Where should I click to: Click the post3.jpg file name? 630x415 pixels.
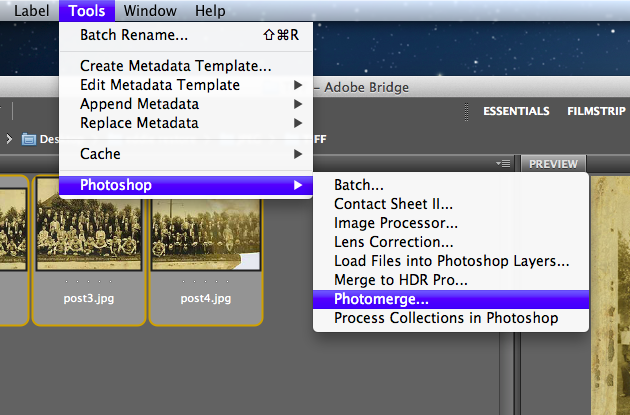[x=89, y=298]
